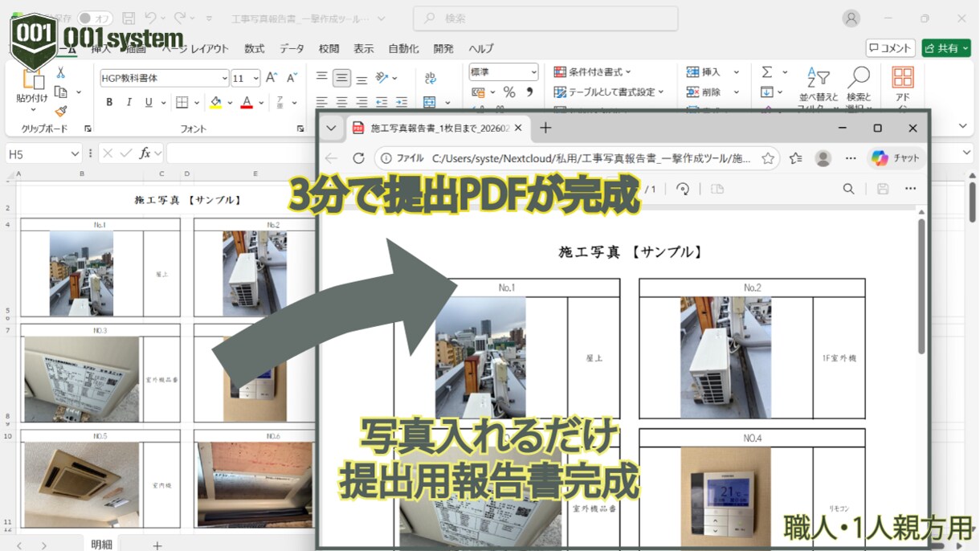The height and width of the screenshot is (551, 980).
Task: Search inside the PDF with the magnifier
Action: coord(848,189)
